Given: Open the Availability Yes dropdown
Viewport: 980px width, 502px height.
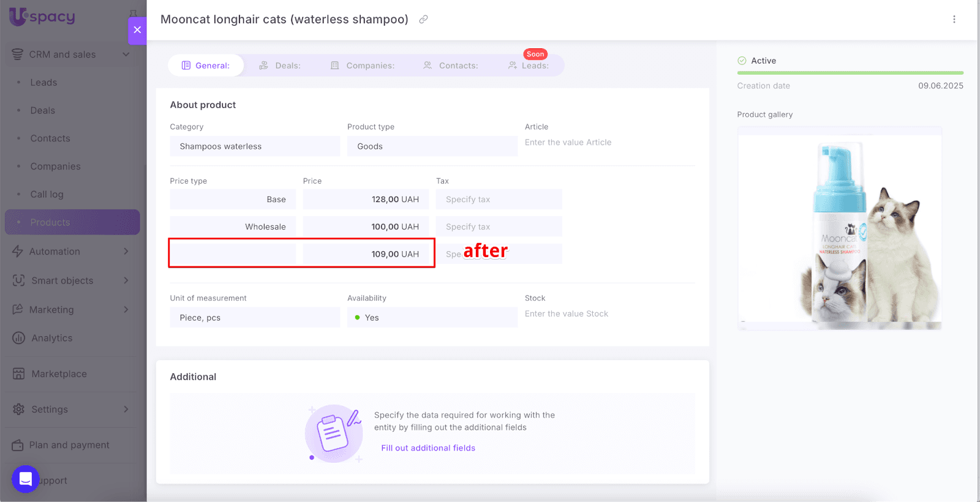Looking at the screenshot, I should tap(432, 318).
